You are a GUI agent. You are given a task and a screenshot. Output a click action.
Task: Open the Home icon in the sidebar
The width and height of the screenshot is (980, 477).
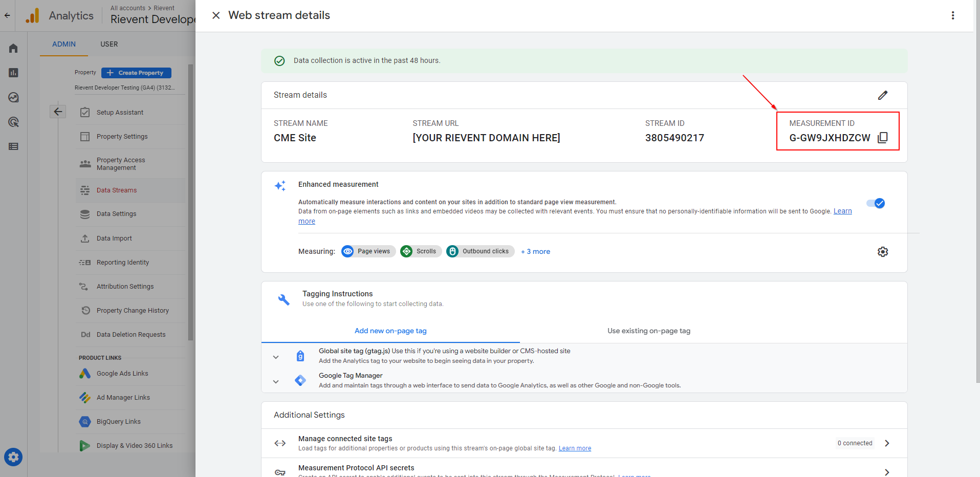[x=13, y=48]
